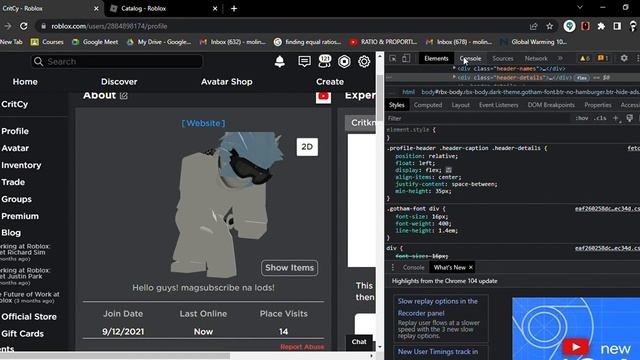Toggle the browser side panel icon
The image size is (640, 360).
[617, 26]
